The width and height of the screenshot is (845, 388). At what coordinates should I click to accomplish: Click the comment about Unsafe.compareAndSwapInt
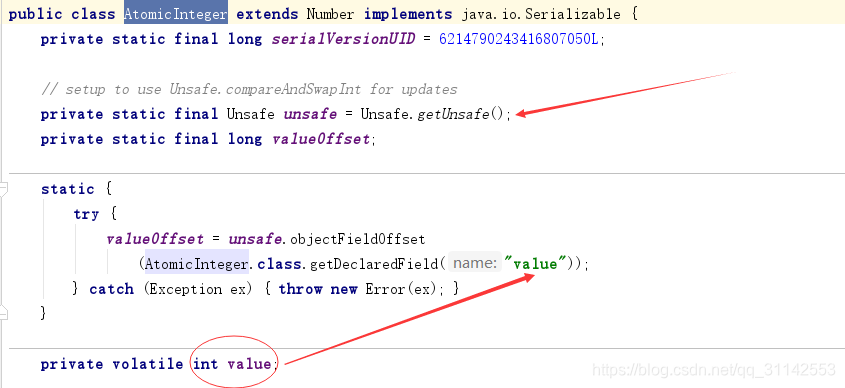click(249, 89)
